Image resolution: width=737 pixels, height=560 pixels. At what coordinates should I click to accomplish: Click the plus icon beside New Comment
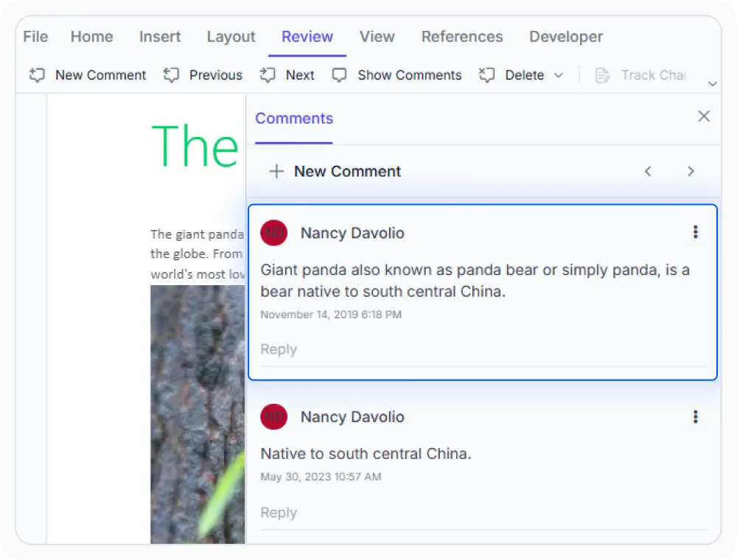click(276, 172)
